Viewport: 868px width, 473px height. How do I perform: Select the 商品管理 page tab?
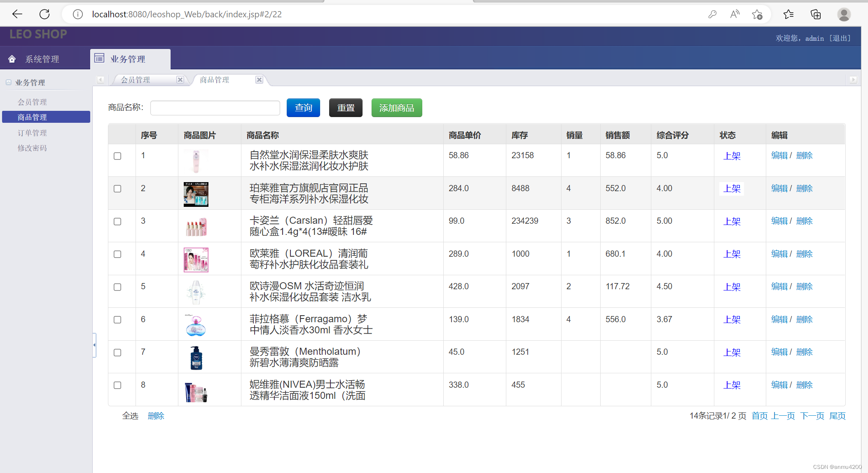(x=215, y=80)
